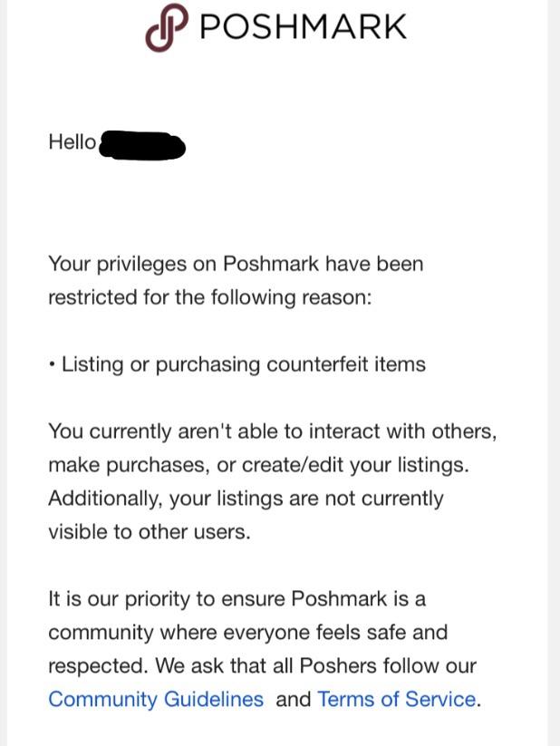Click the 'You currently aren't able' line
This screenshot has height=746, width=560.
(272, 431)
